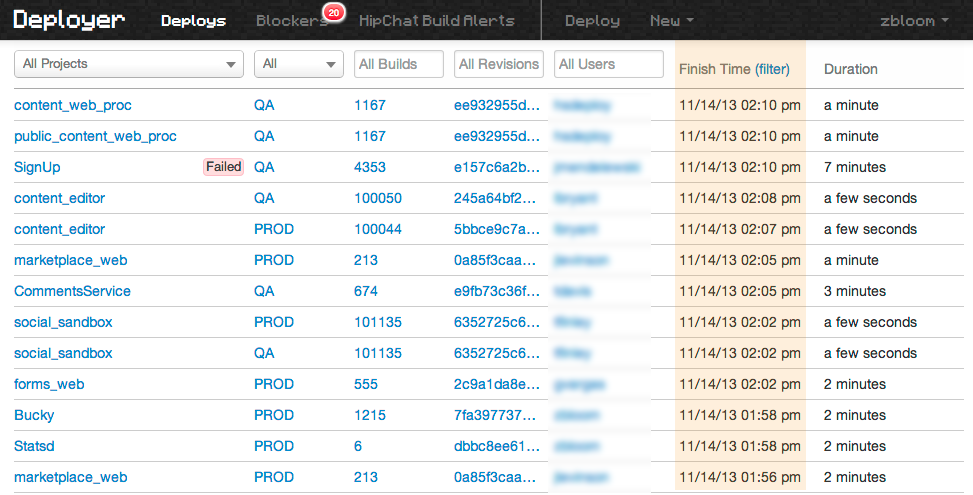973x495 pixels.
Task: Open the New dropdown menu
Action: point(671,20)
